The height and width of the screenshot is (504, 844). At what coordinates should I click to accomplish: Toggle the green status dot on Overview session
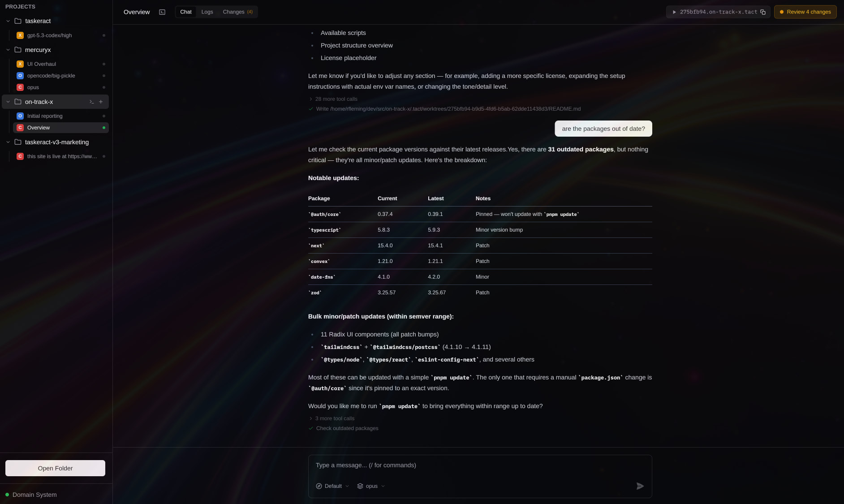[104, 128]
